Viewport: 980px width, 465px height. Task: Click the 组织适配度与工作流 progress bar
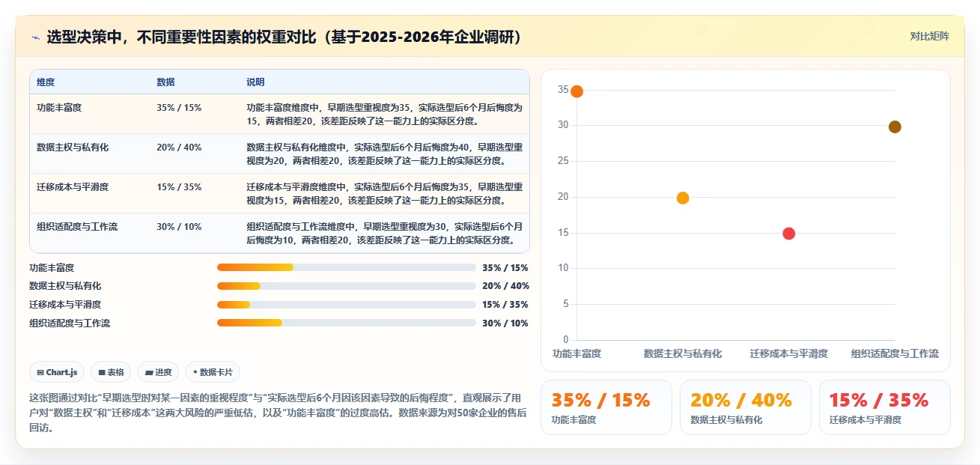(347, 323)
